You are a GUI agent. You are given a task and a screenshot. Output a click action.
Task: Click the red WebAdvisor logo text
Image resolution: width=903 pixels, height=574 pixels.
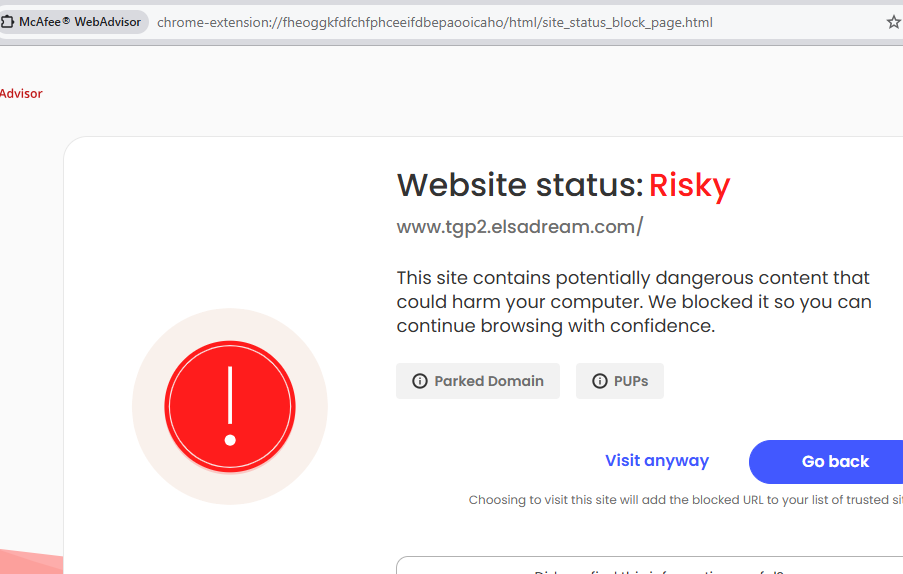click(21, 93)
